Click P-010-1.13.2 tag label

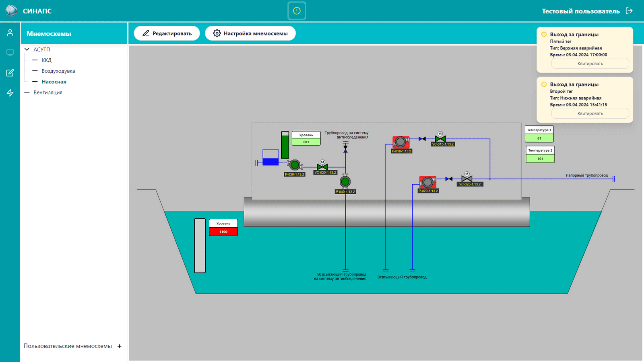401,151
